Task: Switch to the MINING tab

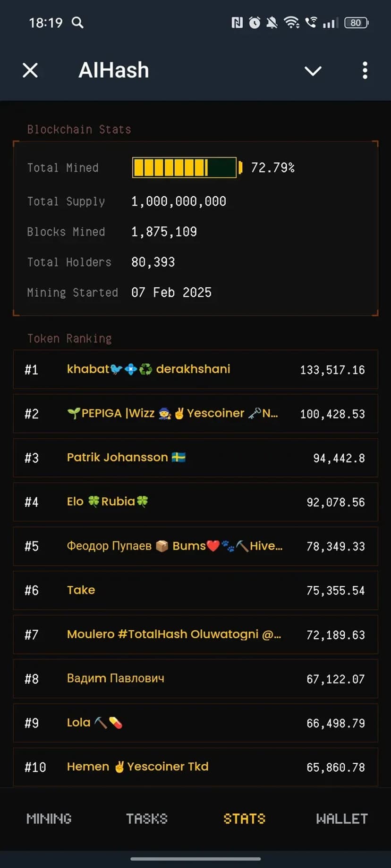Action: [49, 818]
